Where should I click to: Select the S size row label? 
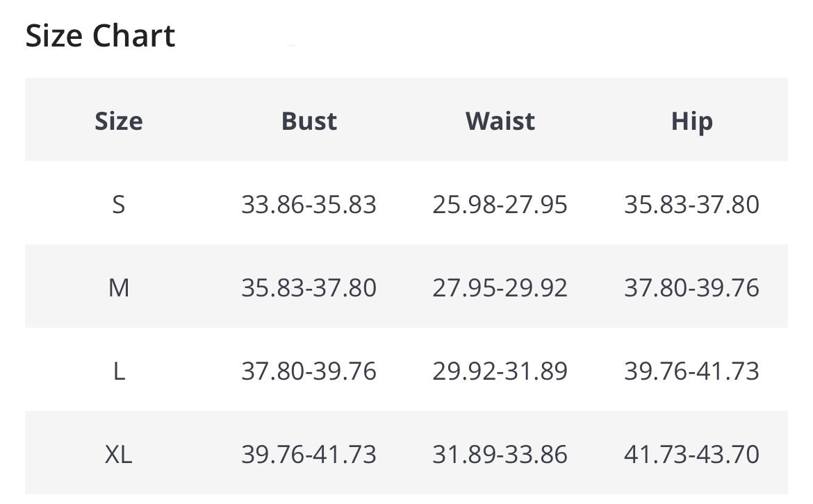[x=119, y=205]
